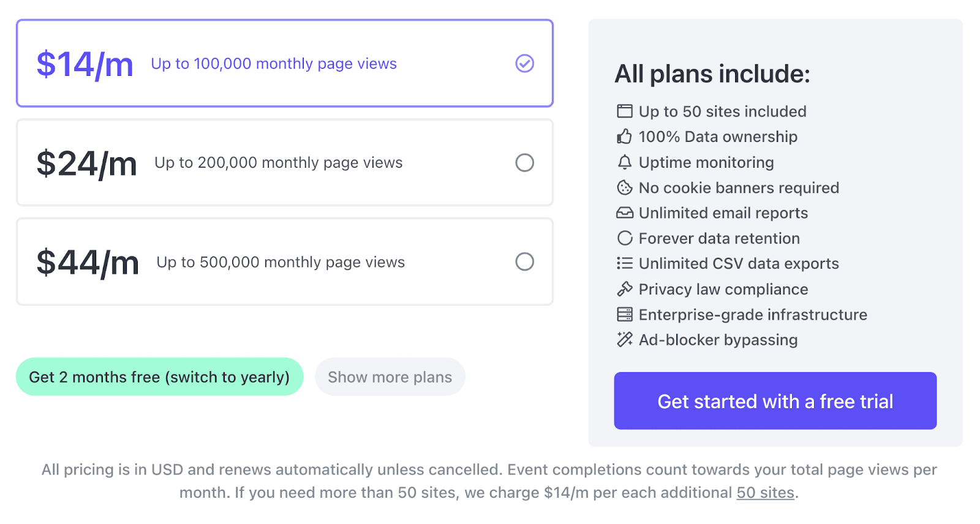This screenshot has height=524, width=980.
Task: Click 'Get started with a free trial'
Action: (775, 401)
